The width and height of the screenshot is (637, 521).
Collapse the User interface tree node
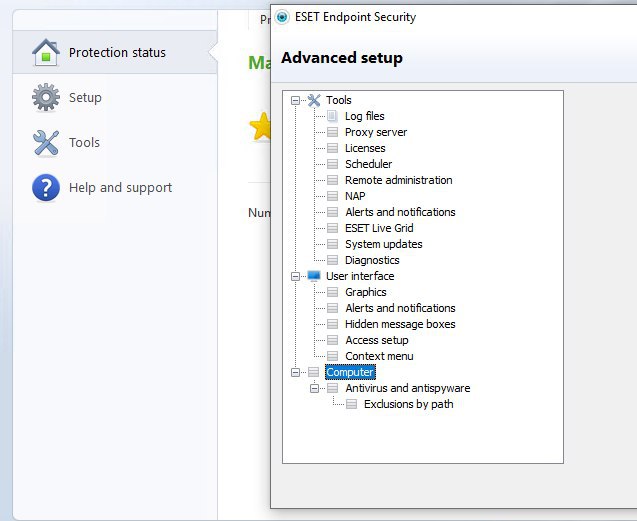point(295,277)
